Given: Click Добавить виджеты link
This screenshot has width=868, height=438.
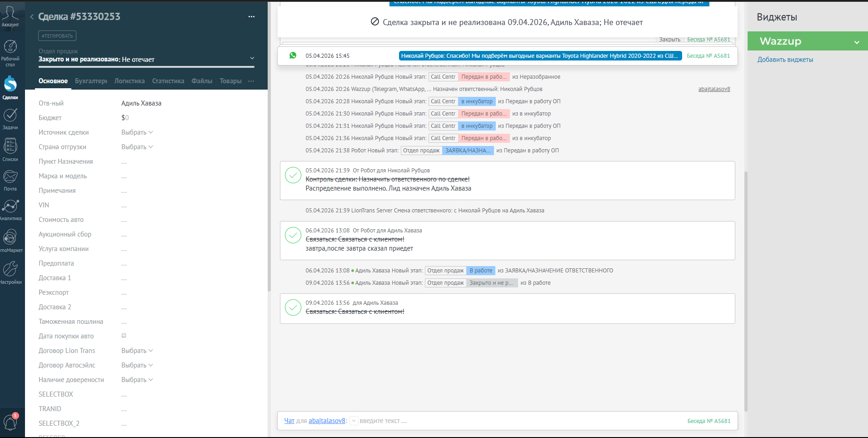Looking at the screenshot, I should (785, 60).
